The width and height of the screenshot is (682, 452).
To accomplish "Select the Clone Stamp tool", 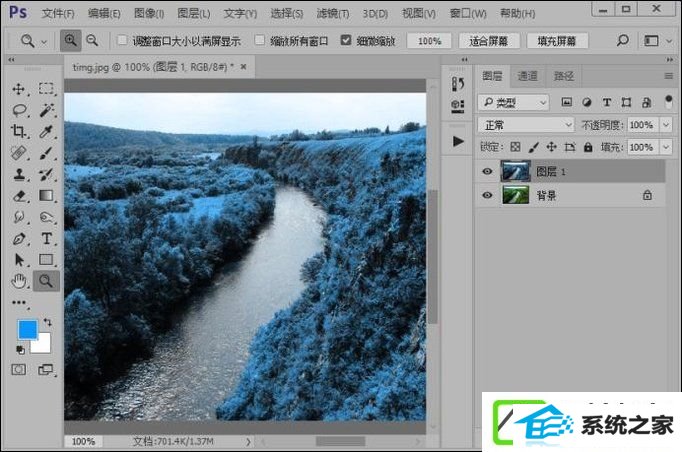I will point(19,174).
